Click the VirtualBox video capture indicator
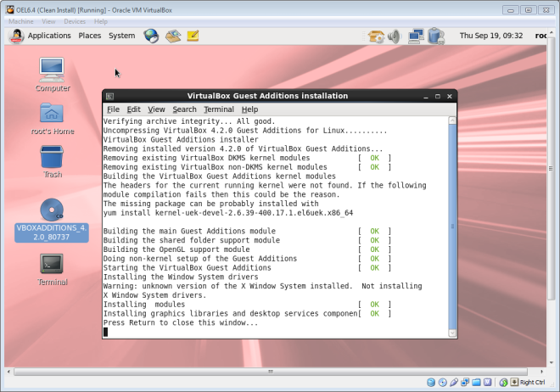560x392 pixels. 488,382
